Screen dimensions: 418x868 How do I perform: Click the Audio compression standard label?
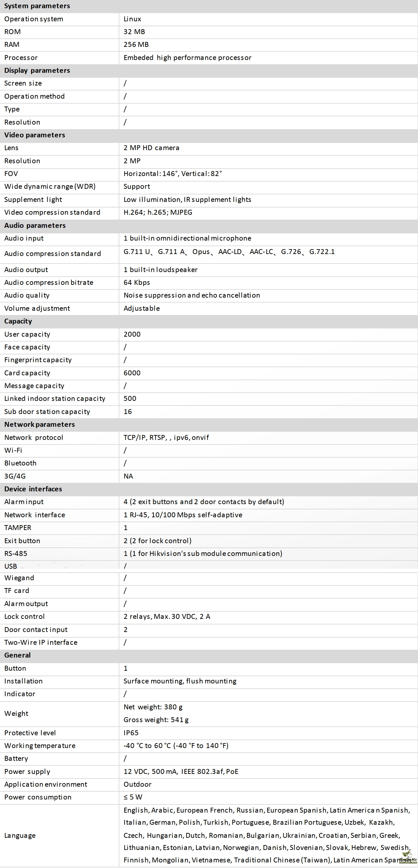click(52, 254)
